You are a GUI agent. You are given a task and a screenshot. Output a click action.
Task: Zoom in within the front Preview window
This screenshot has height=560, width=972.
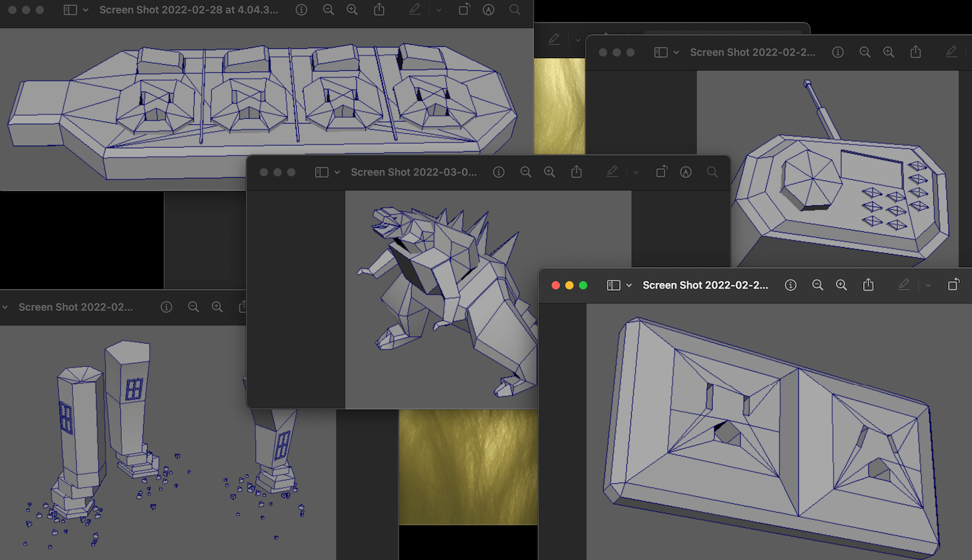coord(842,285)
